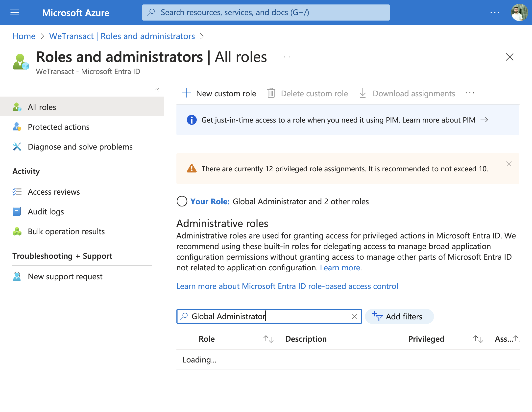This screenshot has width=532, height=412.
Task: Focus the Azure global search box
Action: point(266,12)
